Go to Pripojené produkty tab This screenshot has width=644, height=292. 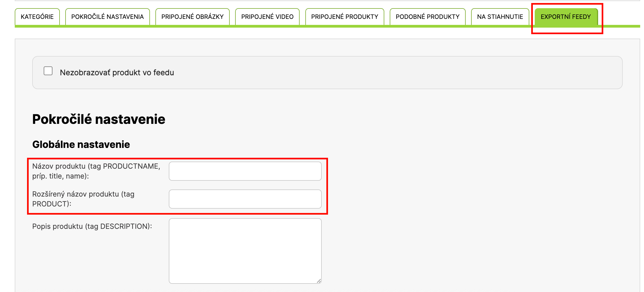click(x=344, y=17)
